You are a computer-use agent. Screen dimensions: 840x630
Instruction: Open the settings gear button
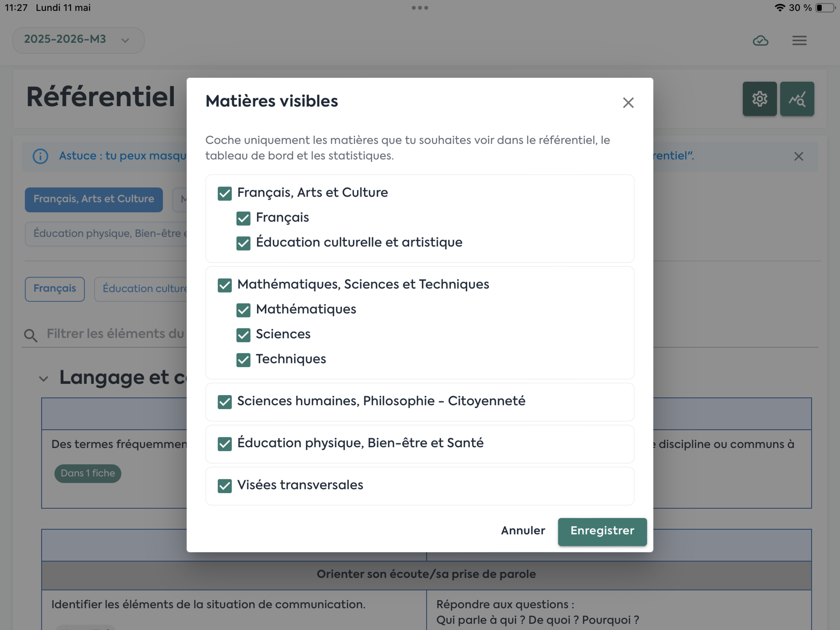tap(759, 99)
